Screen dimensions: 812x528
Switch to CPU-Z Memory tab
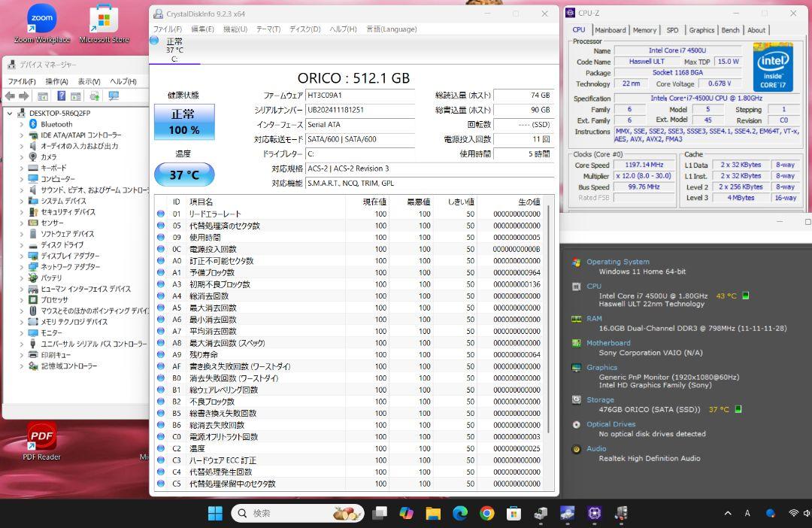pyautogui.click(x=644, y=30)
